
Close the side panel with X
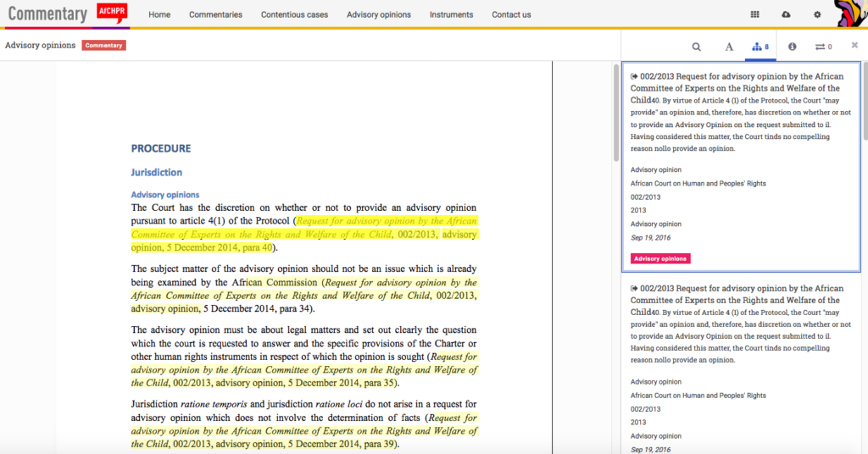tap(854, 46)
